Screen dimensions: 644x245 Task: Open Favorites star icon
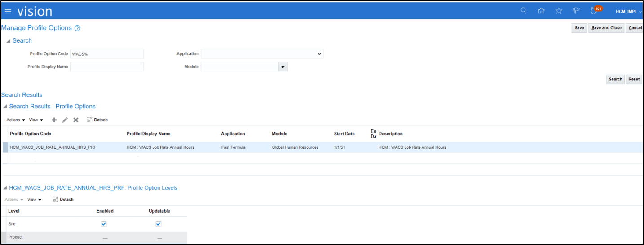tap(559, 11)
